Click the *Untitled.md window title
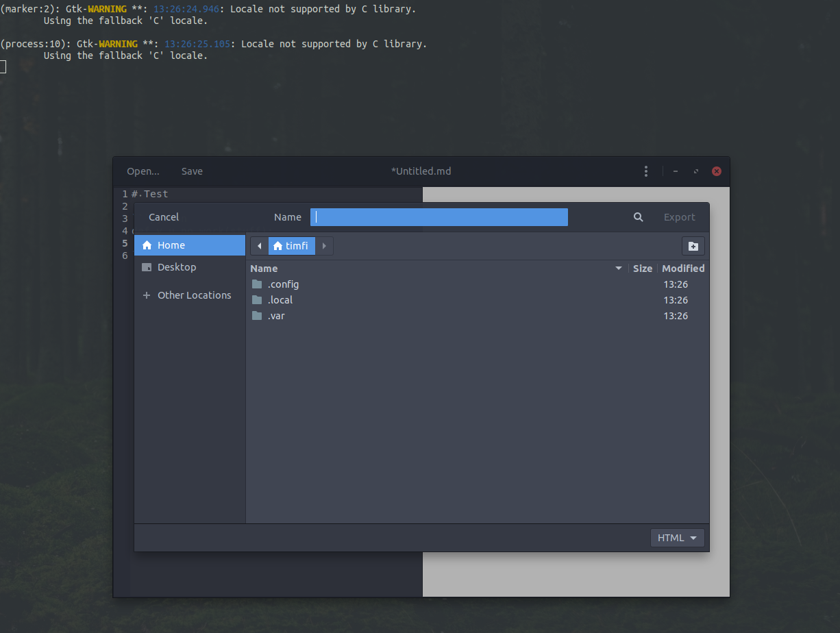The width and height of the screenshot is (840, 633). coord(421,171)
